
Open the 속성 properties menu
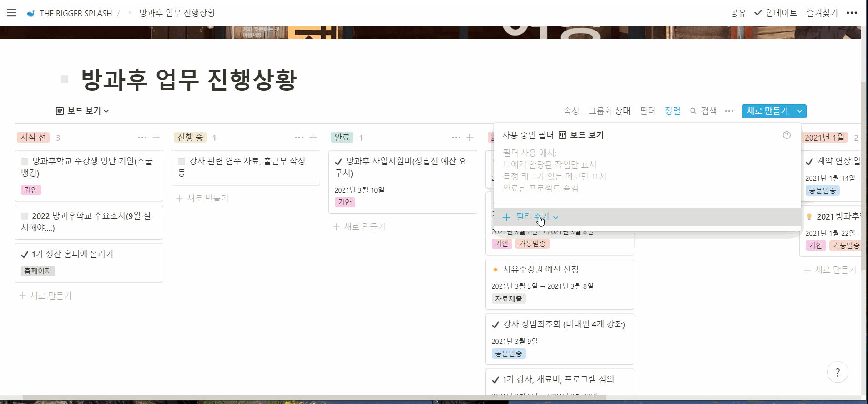click(x=571, y=111)
